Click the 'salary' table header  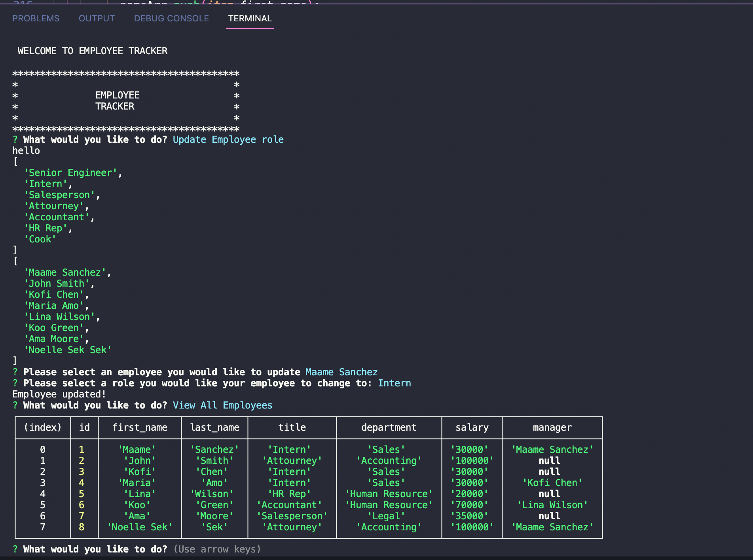point(472,428)
